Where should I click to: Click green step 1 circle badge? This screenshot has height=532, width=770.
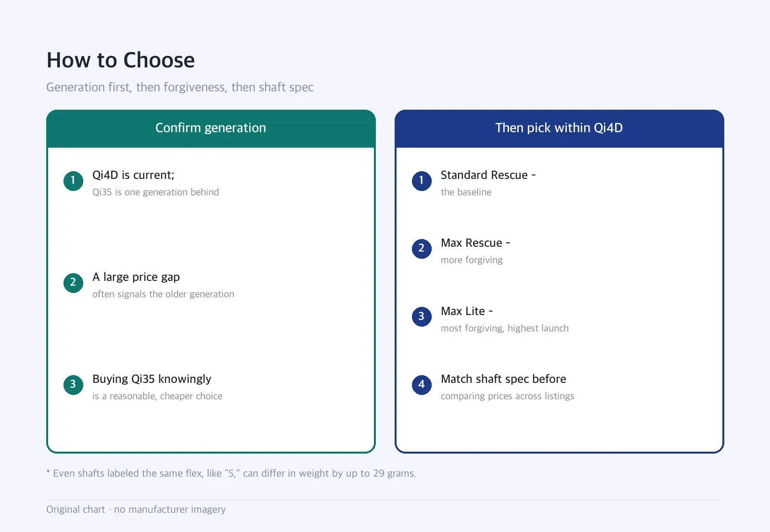pyautogui.click(x=73, y=181)
